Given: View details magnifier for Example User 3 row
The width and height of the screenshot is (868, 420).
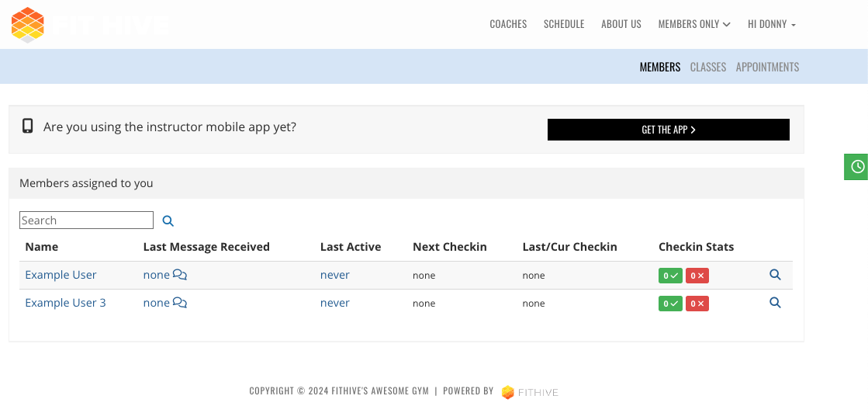Looking at the screenshot, I should (775, 303).
